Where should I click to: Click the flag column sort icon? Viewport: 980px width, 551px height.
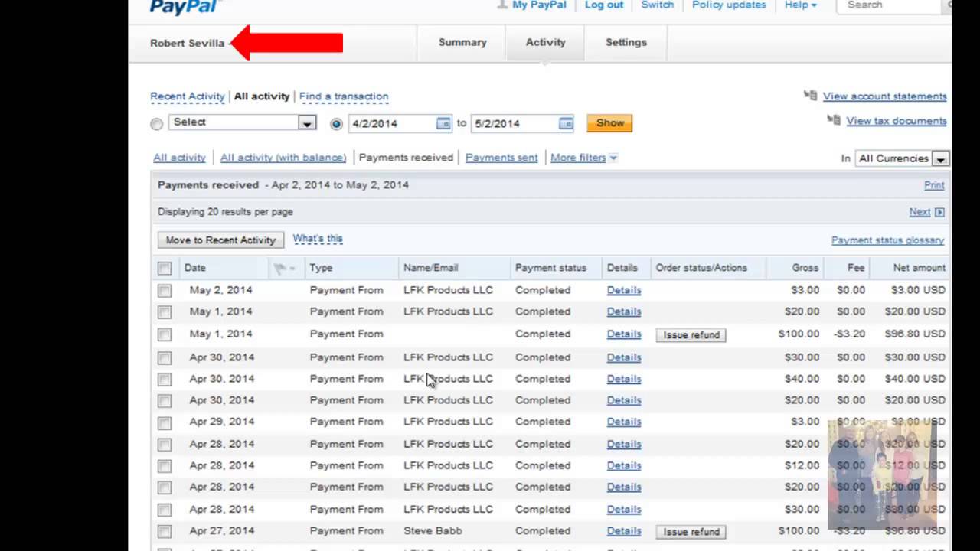pyautogui.click(x=283, y=268)
